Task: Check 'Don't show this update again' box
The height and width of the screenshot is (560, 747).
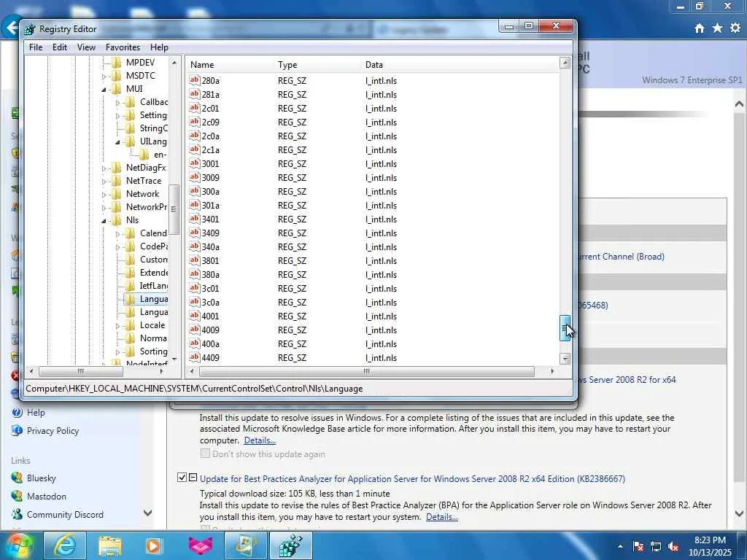Action: (205, 454)
